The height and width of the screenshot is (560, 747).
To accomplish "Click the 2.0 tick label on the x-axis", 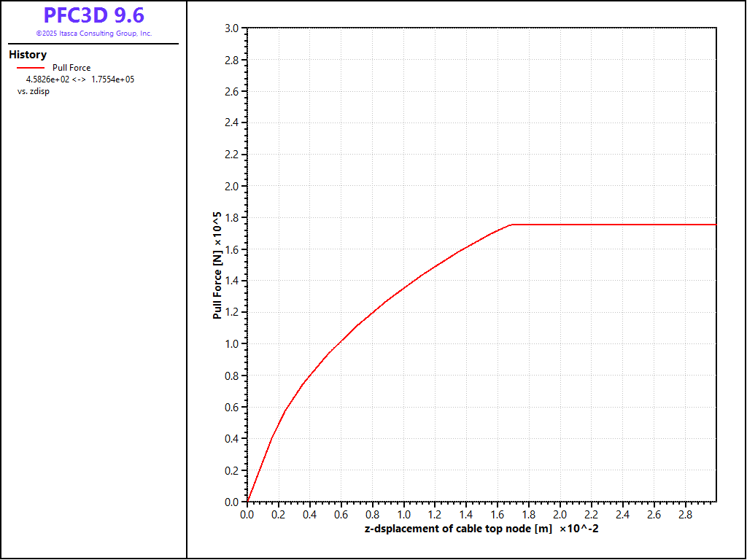I will [x=560, y=514].
